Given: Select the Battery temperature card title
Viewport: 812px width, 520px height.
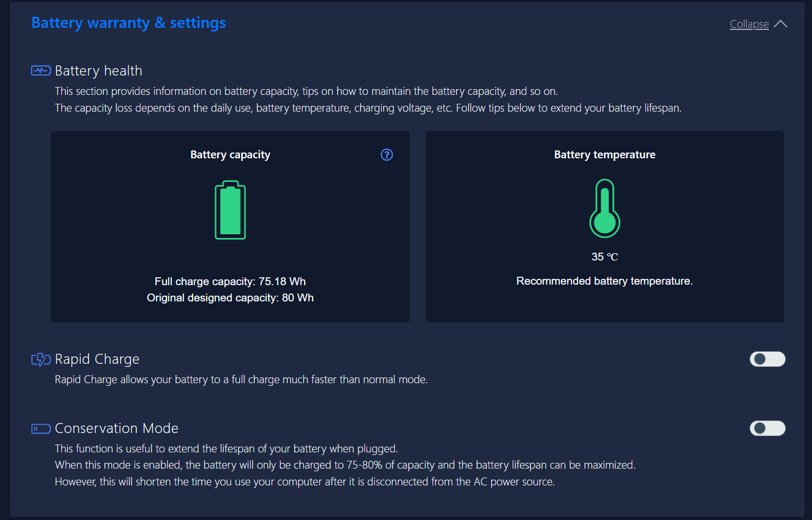Looking at the screenshot, I should pyautogui.click(x=604, y=155).
